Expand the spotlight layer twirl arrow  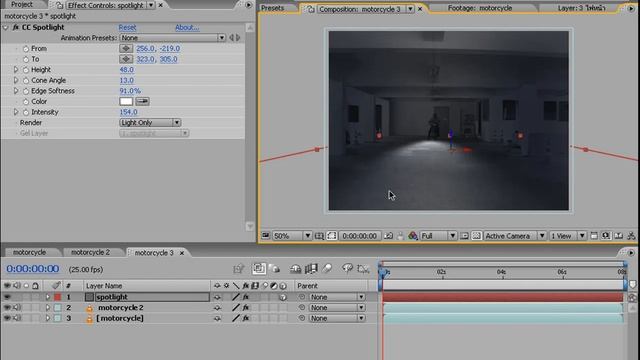pos(47,297)
